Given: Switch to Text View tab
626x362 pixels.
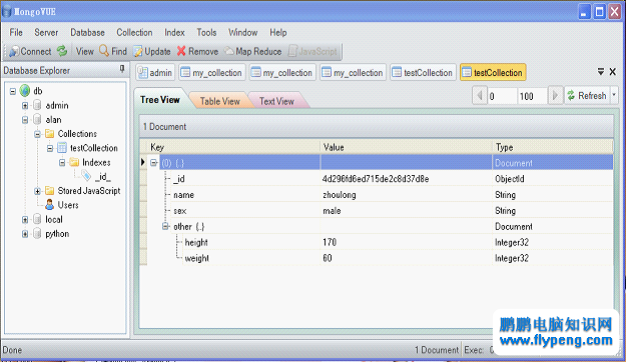Looking at the screenshot, I should tap(276, 101).
